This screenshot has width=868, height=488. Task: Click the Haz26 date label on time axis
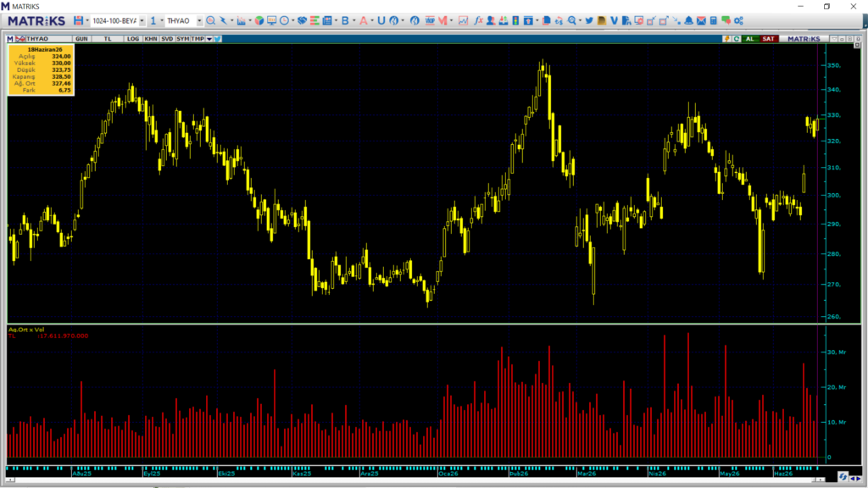click(783, 474)
